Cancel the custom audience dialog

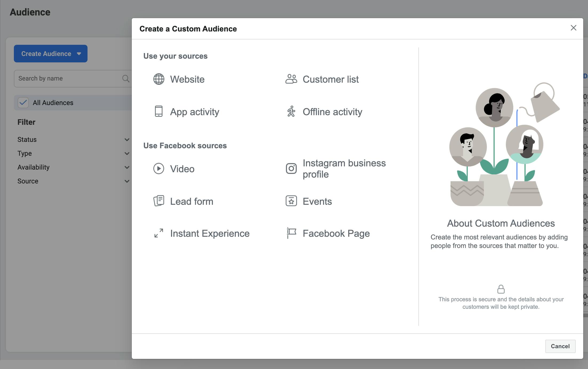560,346
